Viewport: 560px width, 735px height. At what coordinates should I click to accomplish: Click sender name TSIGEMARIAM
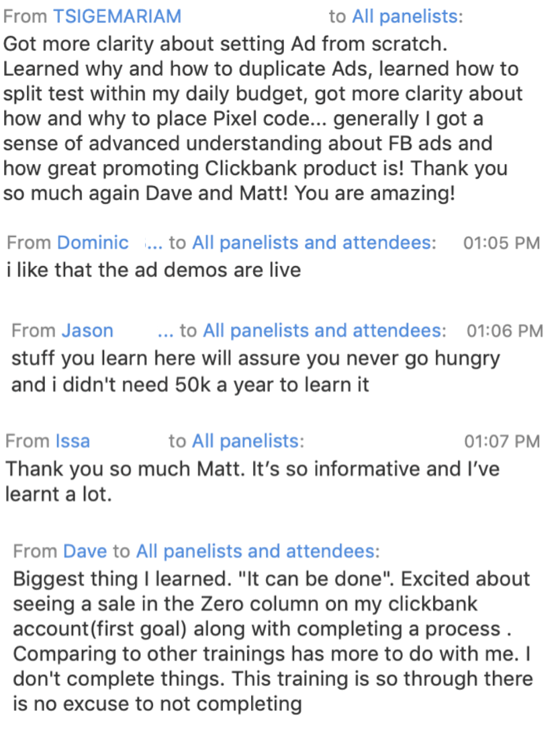click(117, 16)
